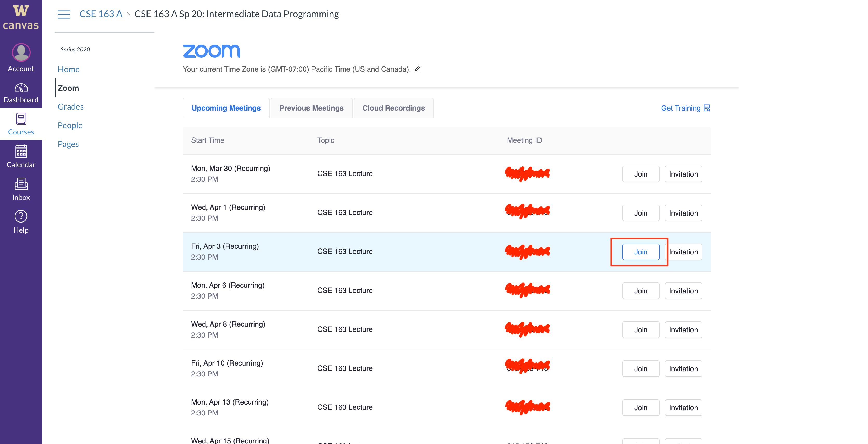Toggle Home navigation item
The image size is (868, 444).
(68, 69)
